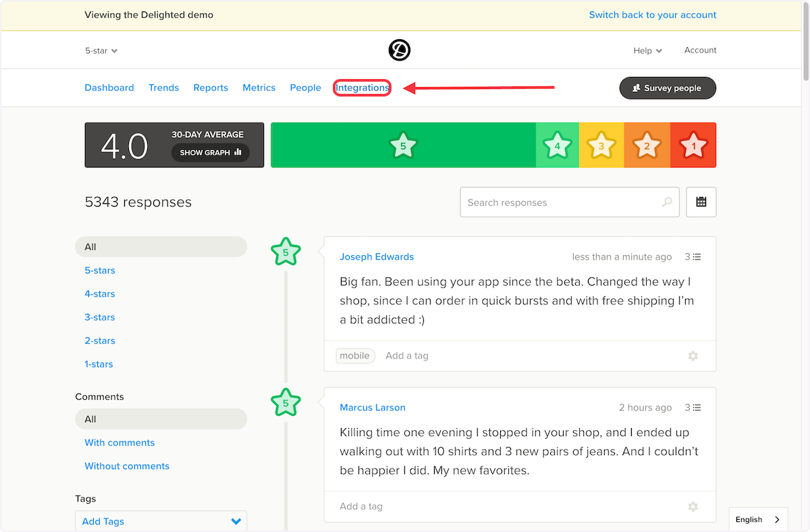
Task: Filter by 2-star in the score bar
Action: (647, 145)
